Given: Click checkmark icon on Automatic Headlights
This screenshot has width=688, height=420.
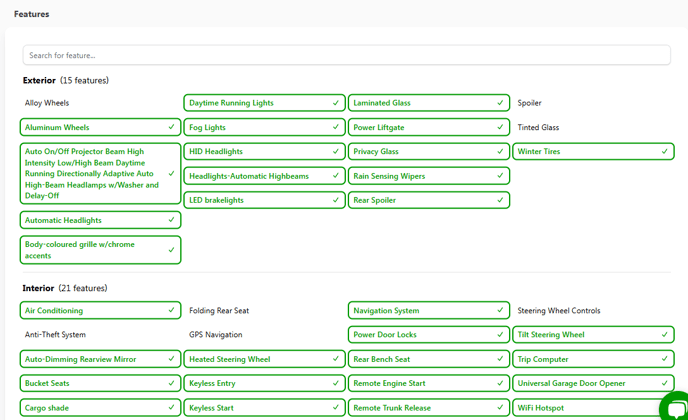Looking at the screenshot, I should [171, 220].
